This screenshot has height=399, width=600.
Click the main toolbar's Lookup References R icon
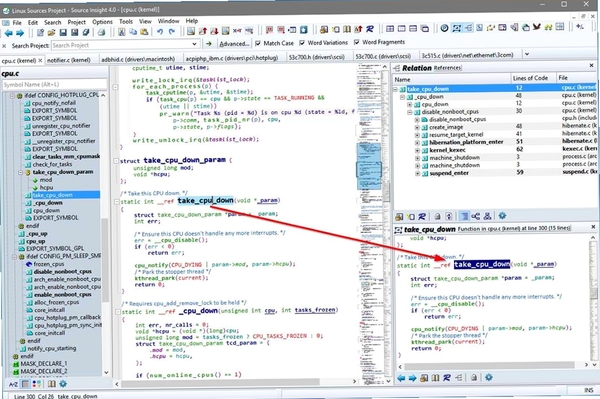(x=370, y=29)
